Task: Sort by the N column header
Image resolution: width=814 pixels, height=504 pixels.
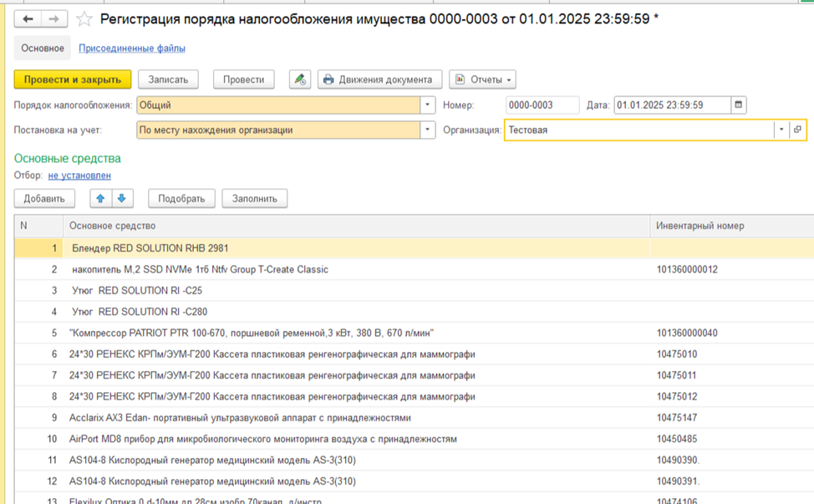Action: coord(39,226)
